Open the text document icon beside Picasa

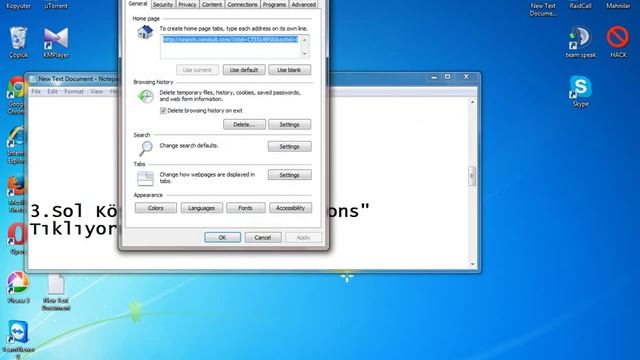click(x=56, y=292)
